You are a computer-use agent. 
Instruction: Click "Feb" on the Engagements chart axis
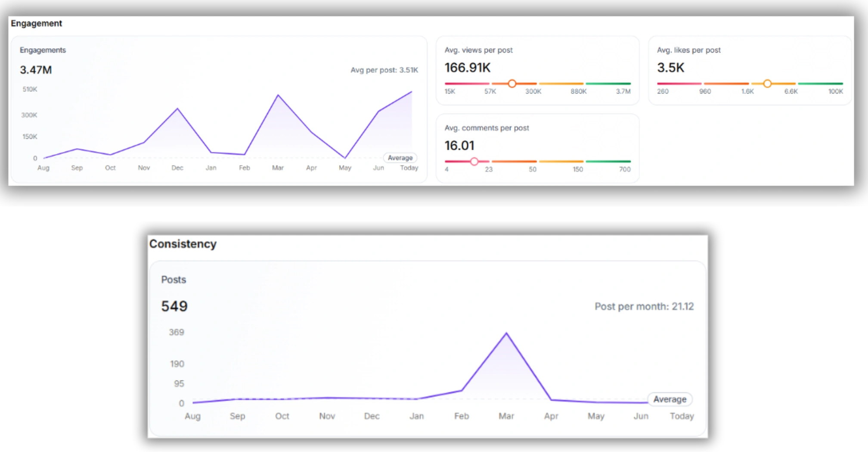245,168
